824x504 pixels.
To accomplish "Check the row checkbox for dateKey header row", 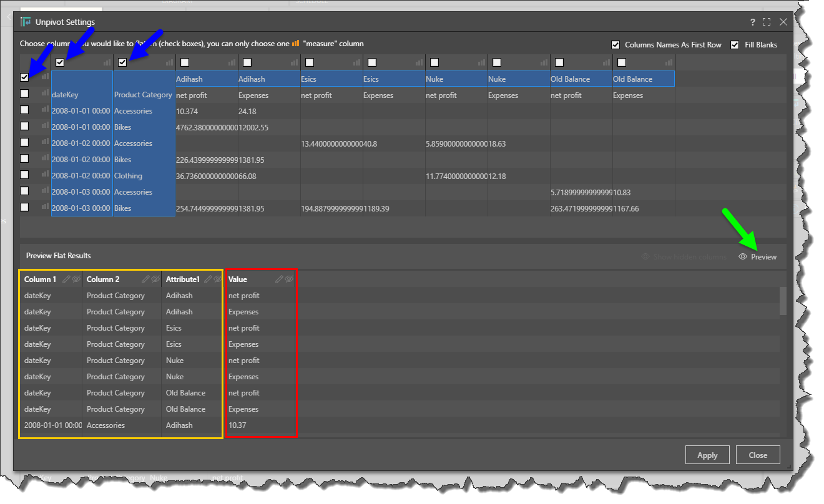I will (24, 94).
